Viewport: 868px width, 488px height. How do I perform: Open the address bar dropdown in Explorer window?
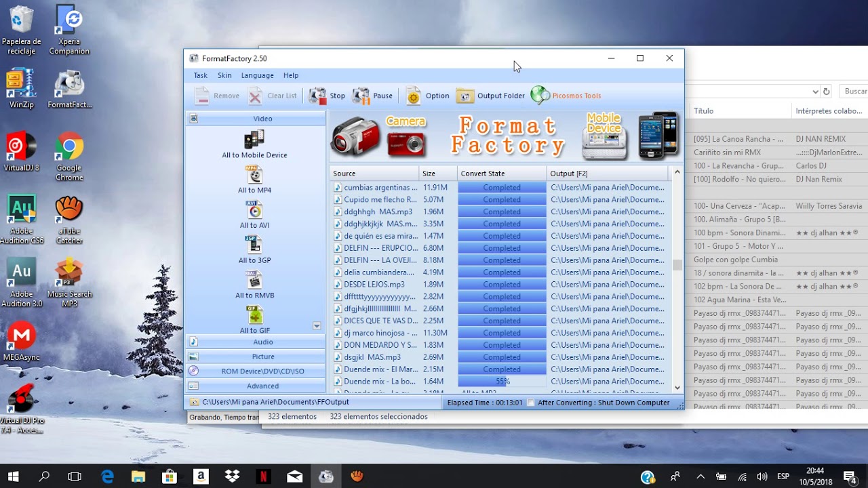[x=815, y=91]
